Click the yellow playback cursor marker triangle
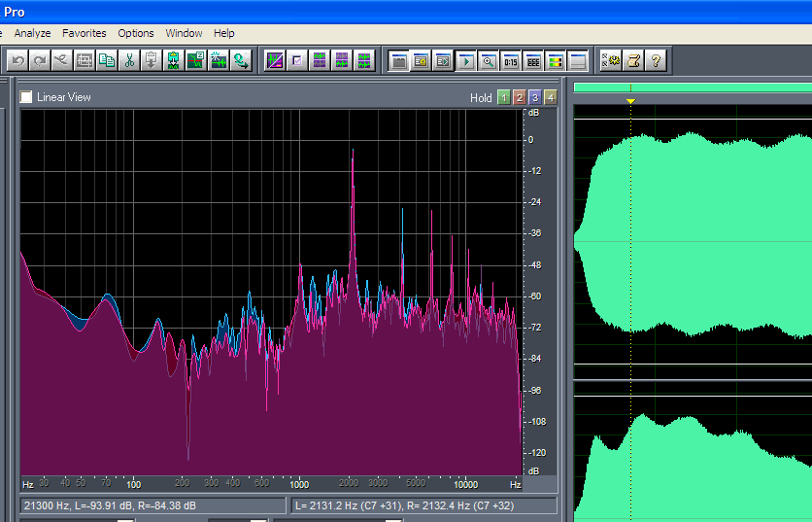 click(x=630, y=101)
